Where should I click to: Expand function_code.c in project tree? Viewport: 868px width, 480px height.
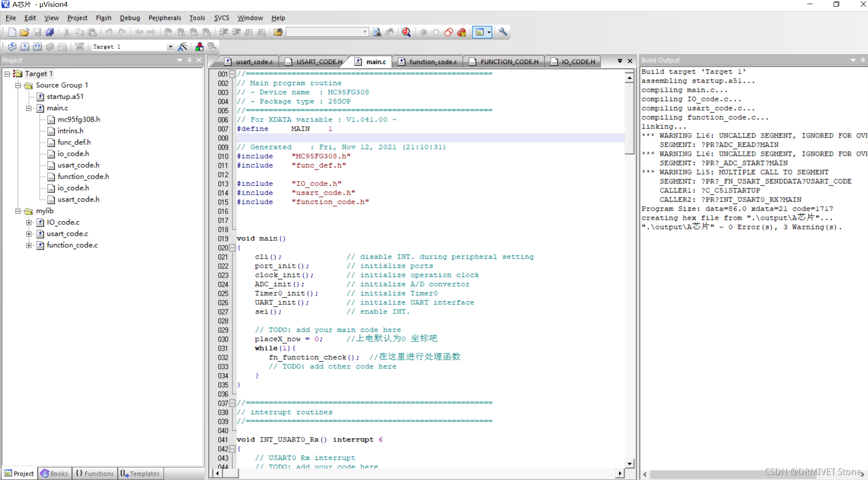point(29,245)
